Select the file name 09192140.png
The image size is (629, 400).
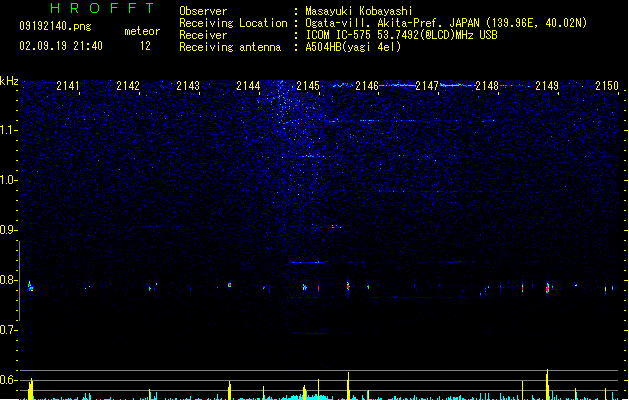coord(55,26)
